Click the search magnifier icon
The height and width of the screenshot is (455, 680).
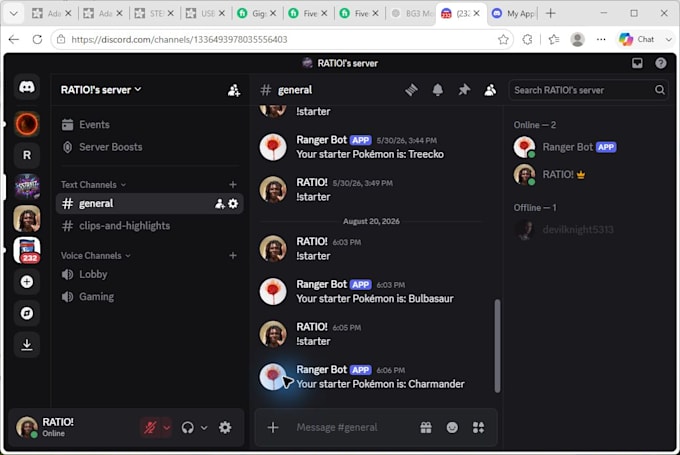660,90
